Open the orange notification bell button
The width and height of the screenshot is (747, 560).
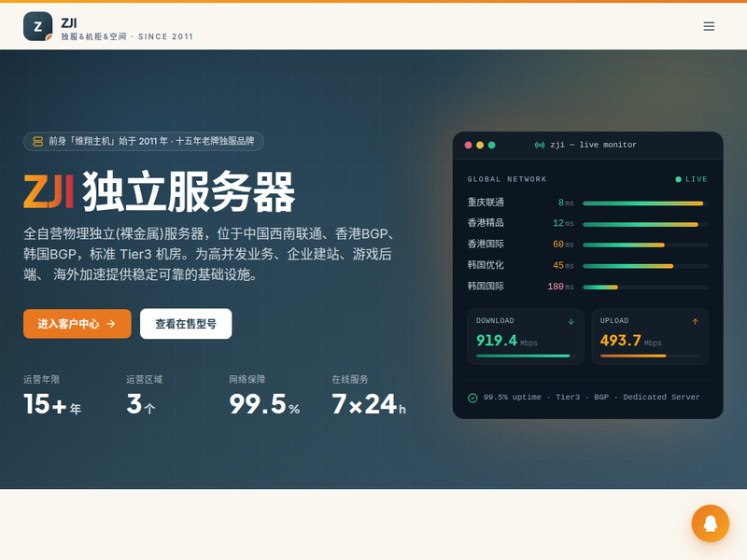(x=711, y=524)
